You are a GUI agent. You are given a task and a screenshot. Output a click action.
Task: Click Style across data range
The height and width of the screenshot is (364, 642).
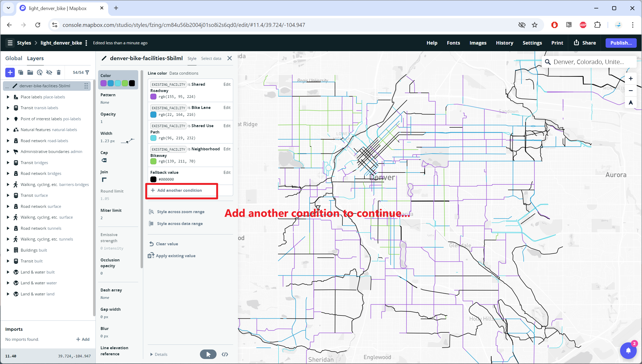pos(180,223)
